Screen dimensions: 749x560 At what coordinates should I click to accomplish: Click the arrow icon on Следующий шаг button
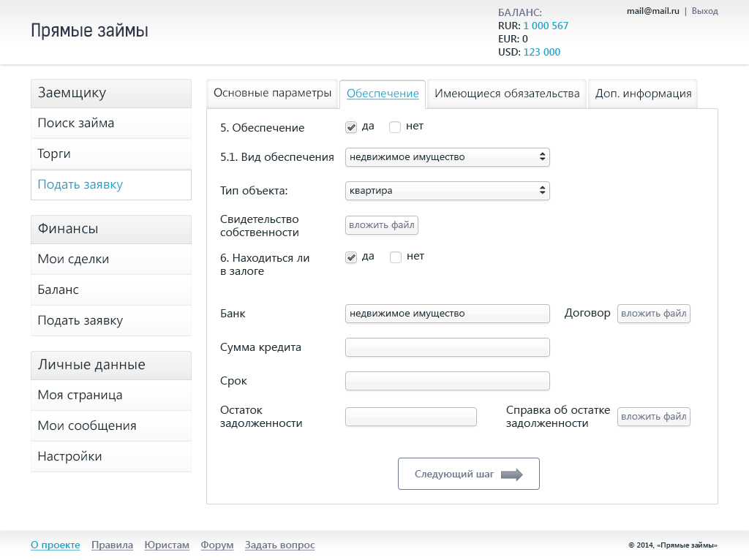pos(511,474)
